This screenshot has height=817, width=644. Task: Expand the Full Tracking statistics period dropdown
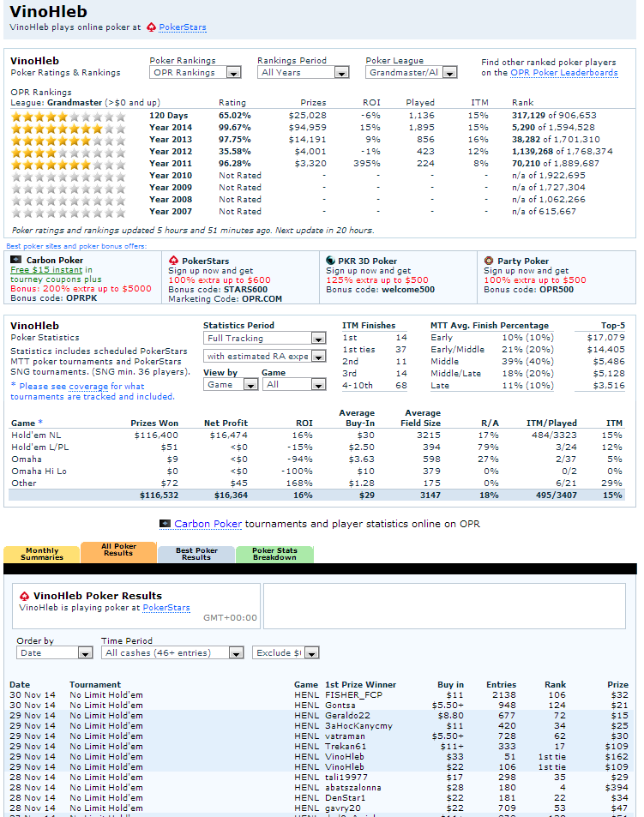click(x=265, y=338)
